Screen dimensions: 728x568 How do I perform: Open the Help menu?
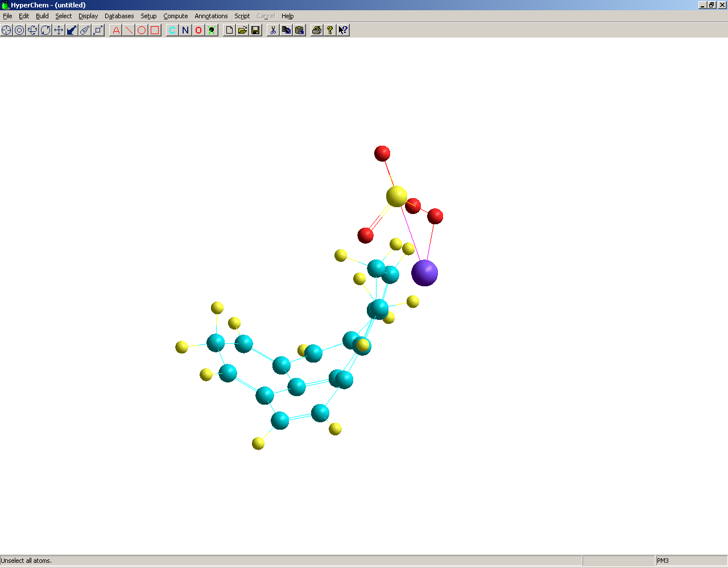point(288,16)
